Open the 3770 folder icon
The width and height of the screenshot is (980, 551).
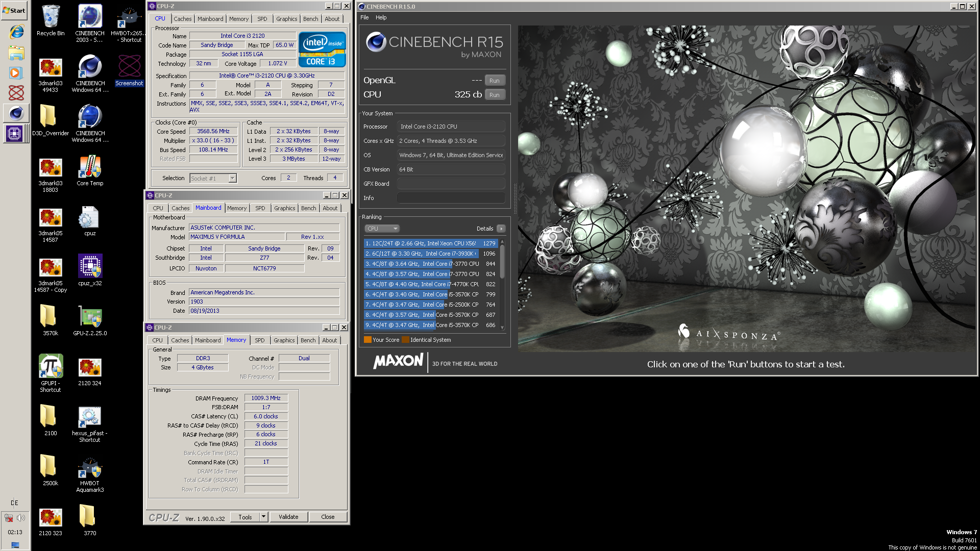[90, 519]
